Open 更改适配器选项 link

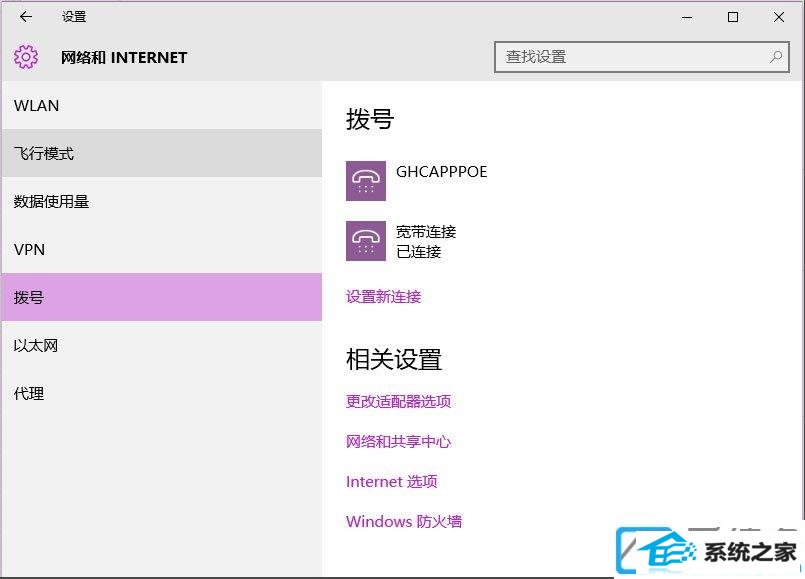(x=398, y=401)
